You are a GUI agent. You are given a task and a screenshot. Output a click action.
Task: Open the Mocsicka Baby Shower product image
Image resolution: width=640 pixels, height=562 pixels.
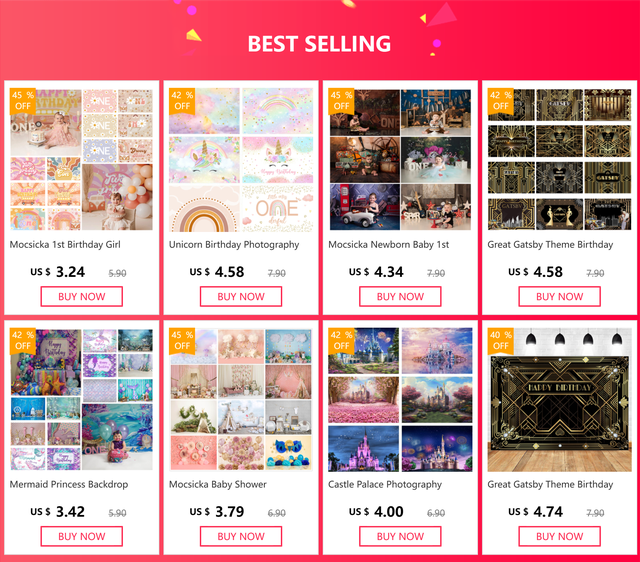coord(241,400)
